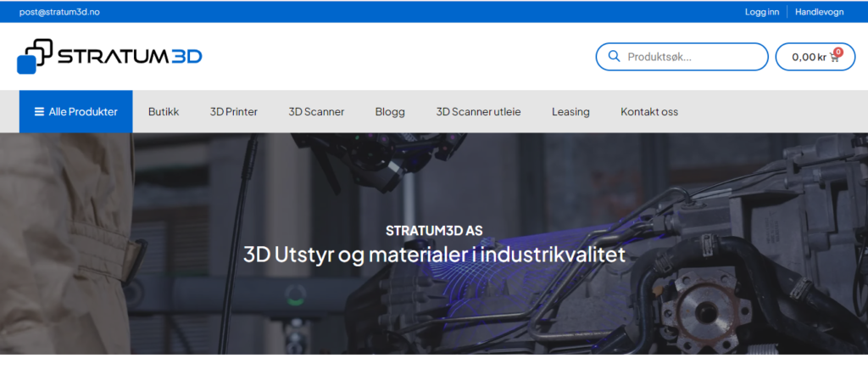Click the STRATUM3D AS banner text

coord(434,230)
